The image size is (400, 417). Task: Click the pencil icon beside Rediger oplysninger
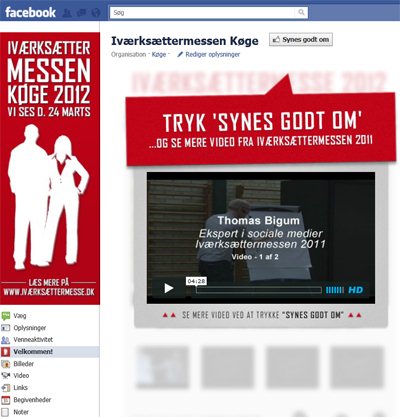[180, 54]
